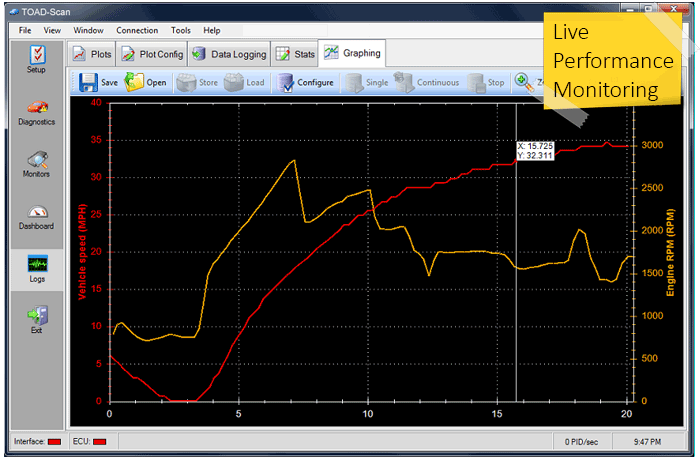Click the Store button label

tap(208, 83)
